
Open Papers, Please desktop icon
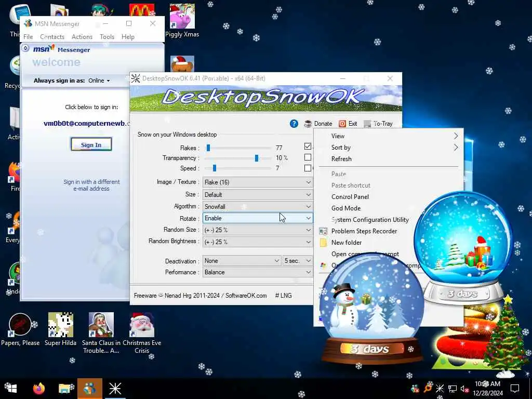tap(20, 329)
